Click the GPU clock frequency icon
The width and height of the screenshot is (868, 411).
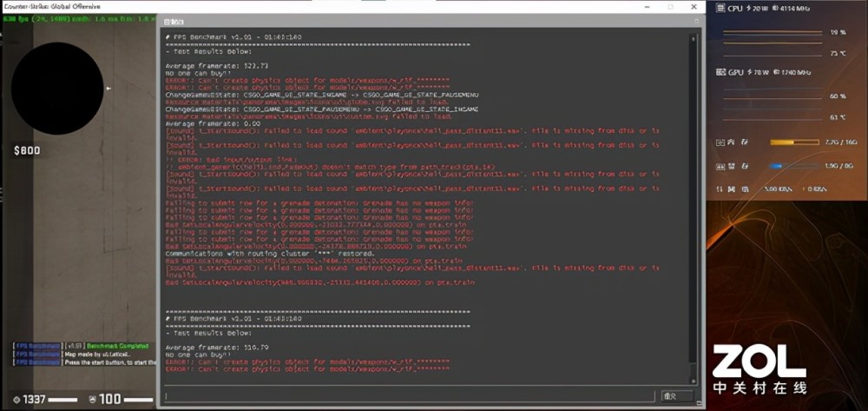[x=777, y=73]
